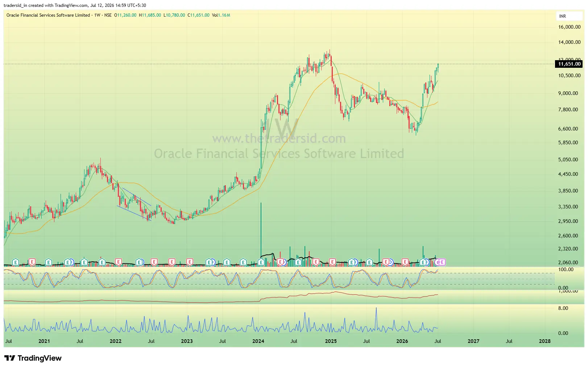Click the 7,800.00 price axis label
The image size is (588, 369).
click(x=568, y=109)
